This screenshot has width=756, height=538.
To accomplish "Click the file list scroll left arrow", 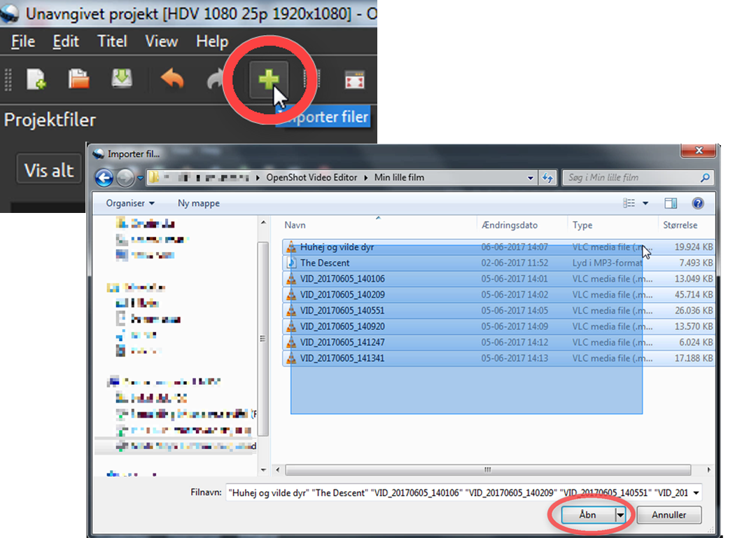I will (278, 470).
